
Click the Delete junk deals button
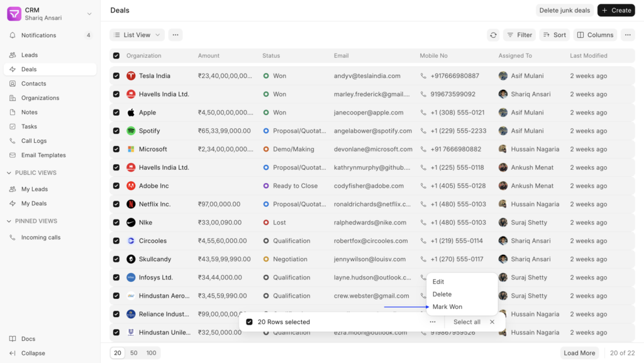565,11
